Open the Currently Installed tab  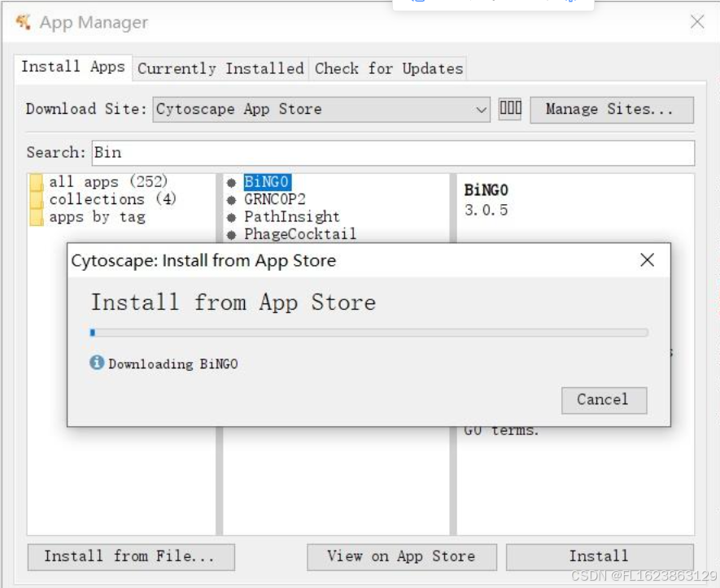[x=220, y=69]
